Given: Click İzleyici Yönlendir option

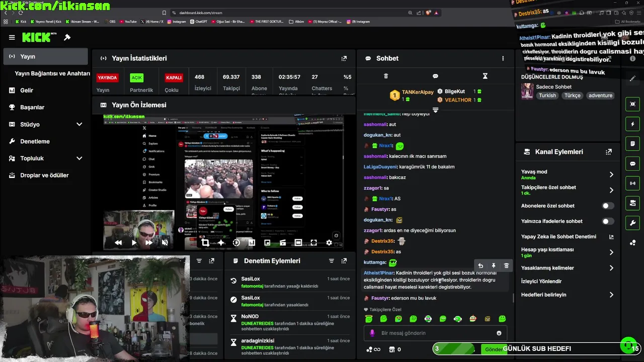Looking at the screenshot, I should tap(541, 282).
